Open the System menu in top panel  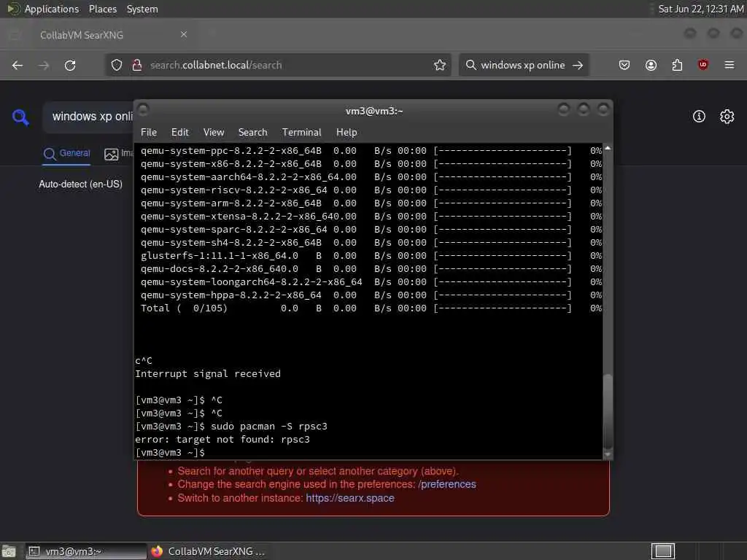pyautogui.click(x=142, y=9)
